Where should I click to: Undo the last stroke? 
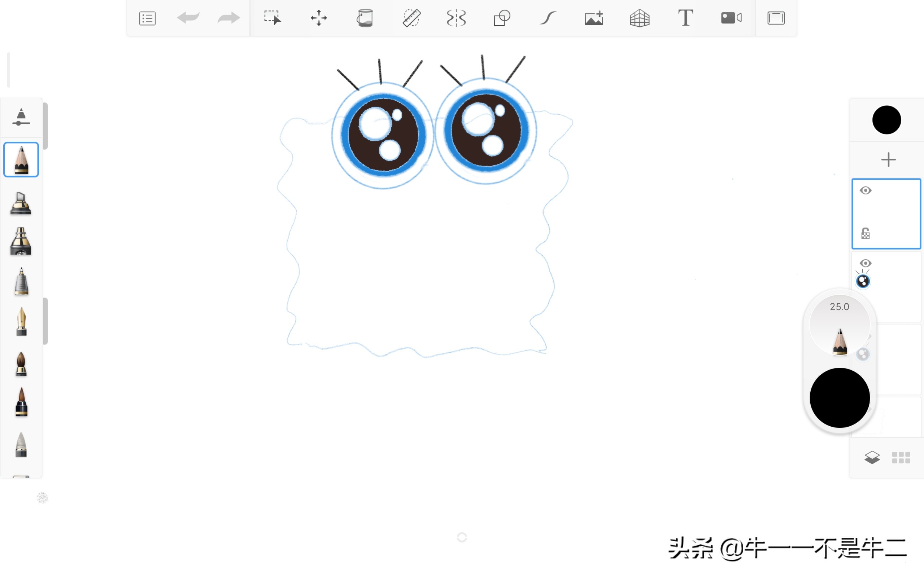tap(188, 18)
